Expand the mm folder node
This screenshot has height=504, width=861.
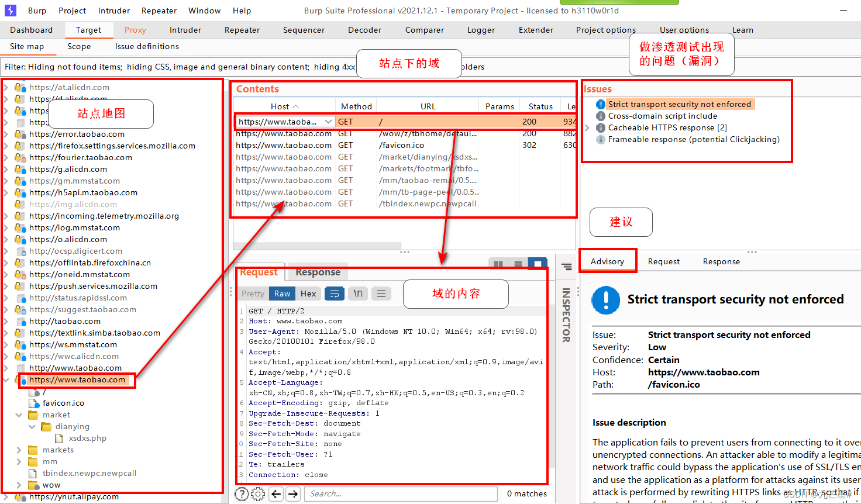point(19,461)
